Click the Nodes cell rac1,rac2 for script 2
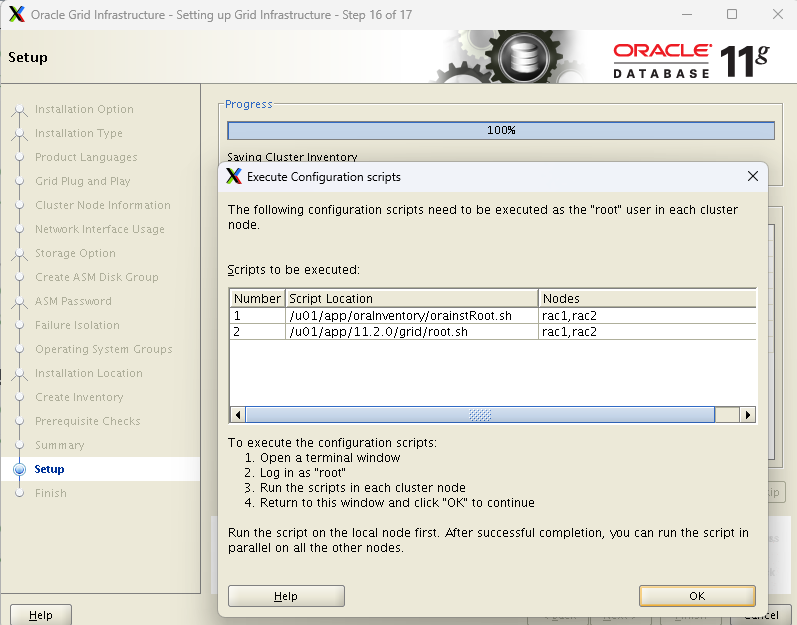 coord(647,332)
